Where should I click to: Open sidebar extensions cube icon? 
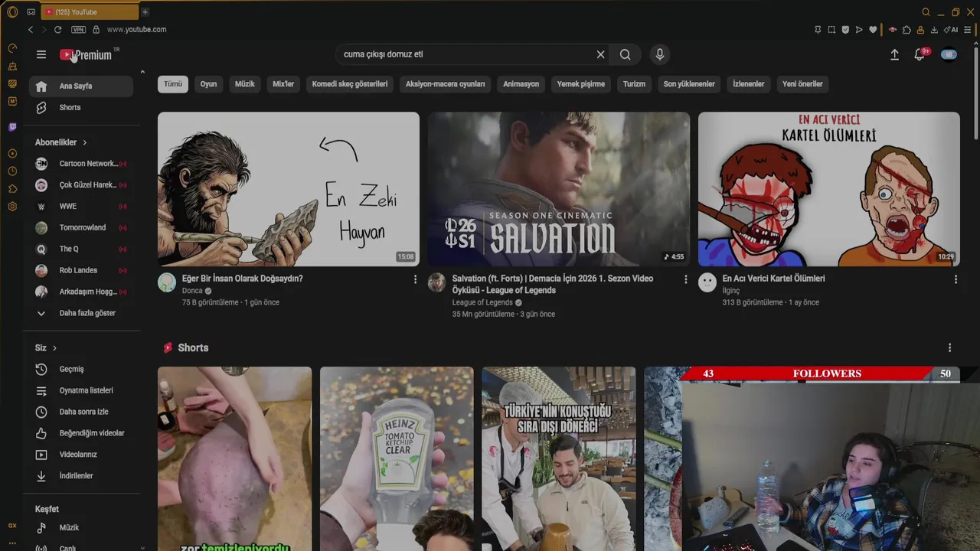tap(12, 189)
